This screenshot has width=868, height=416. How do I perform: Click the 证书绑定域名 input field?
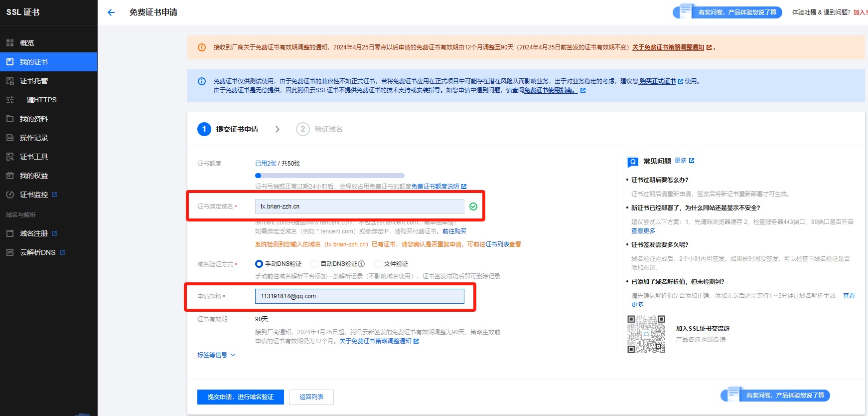[359, 207]
